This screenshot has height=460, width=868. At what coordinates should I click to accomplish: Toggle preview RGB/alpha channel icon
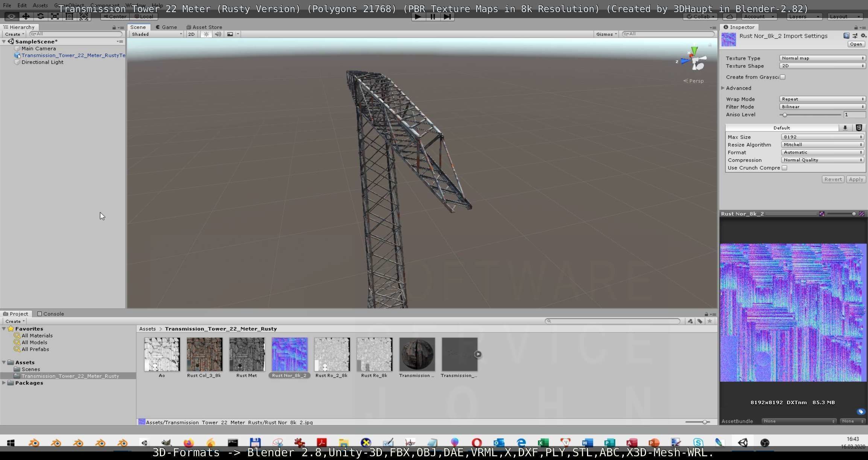[822, 214]
